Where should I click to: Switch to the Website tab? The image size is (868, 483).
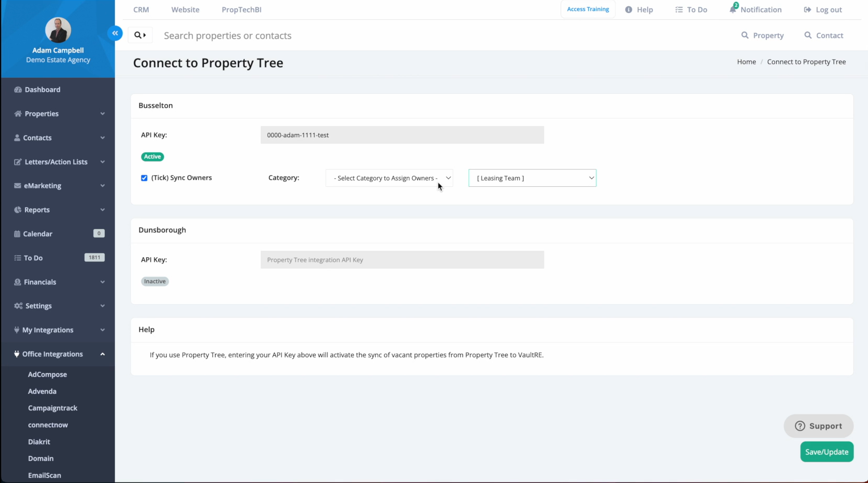[x=185, y=9]
